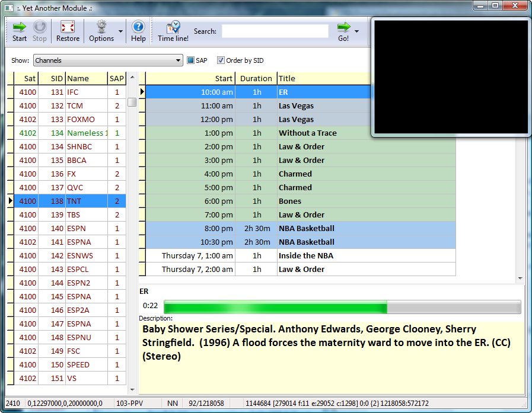Select the ESPN2 channel row

pos(70,283)
